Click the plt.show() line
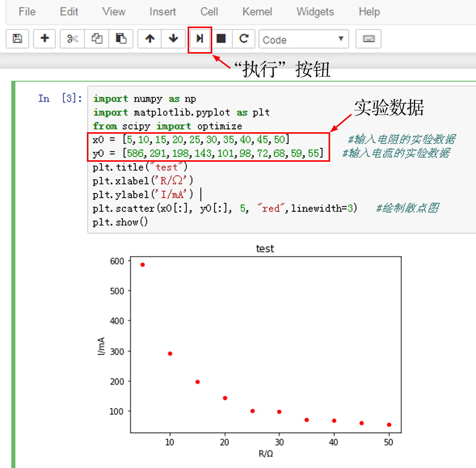This screenshot has width=476, height=468. (120, 222)
